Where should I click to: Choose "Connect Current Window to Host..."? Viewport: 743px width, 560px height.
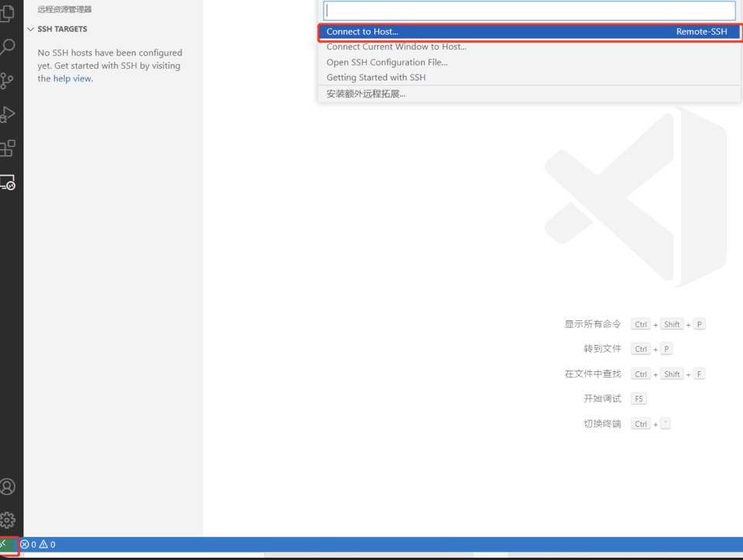tap(396, 47)
